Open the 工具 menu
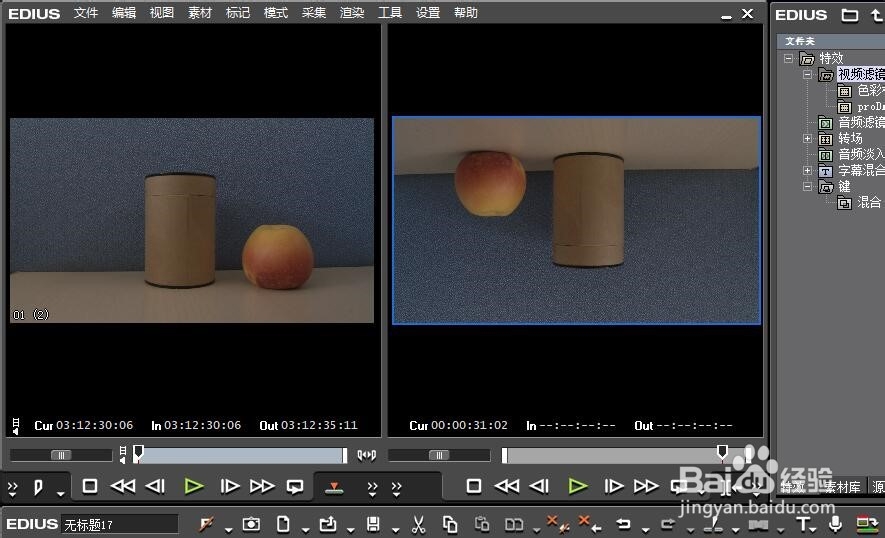 coord(390,12)
